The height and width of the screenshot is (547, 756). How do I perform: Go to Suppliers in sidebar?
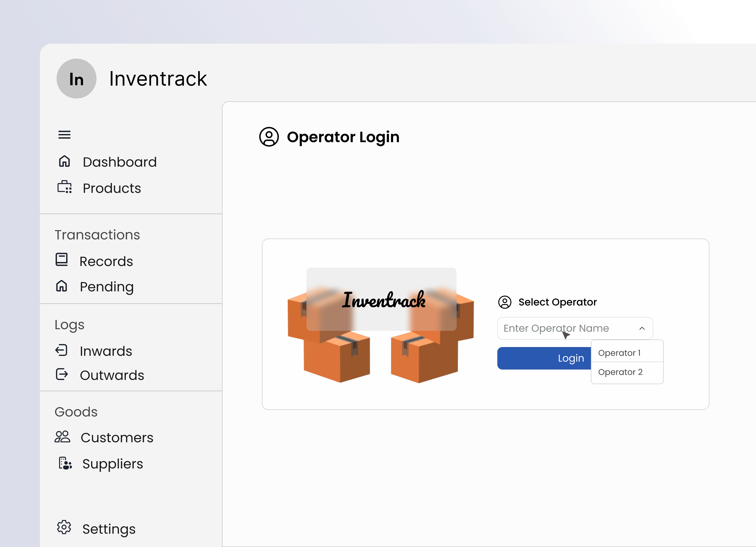(x=113, y=464)
